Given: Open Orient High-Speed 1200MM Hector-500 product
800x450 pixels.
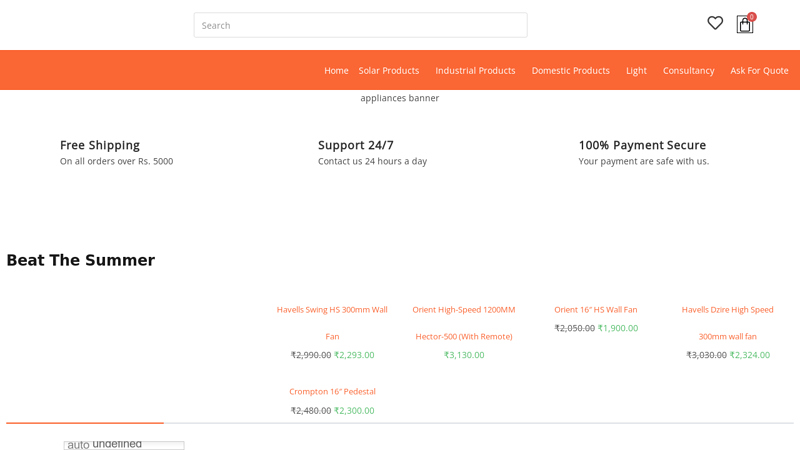Looking at the screenshot, I should tap(464, 323).
